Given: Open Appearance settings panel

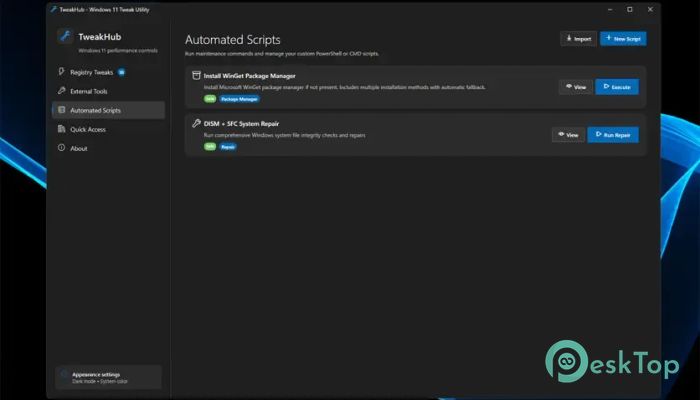Looking at the screenshot, I should (x=108, y=377).
